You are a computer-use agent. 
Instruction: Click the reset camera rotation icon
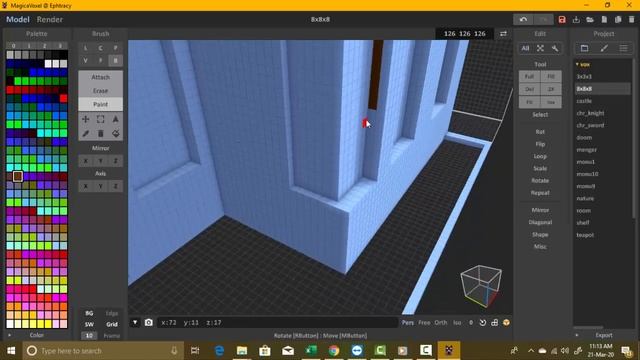482,322
